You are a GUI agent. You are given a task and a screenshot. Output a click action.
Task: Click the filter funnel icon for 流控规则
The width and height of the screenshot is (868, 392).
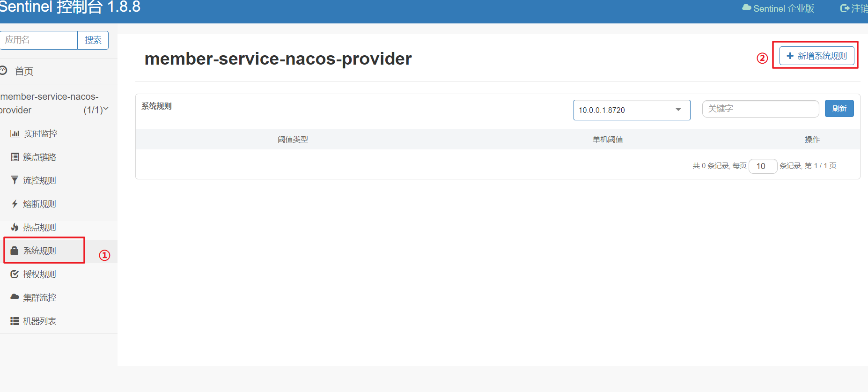tap(15, 180)
